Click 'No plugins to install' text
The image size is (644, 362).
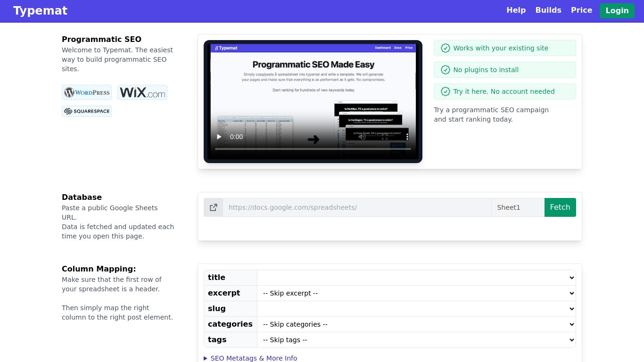click(x=486, y=70)
